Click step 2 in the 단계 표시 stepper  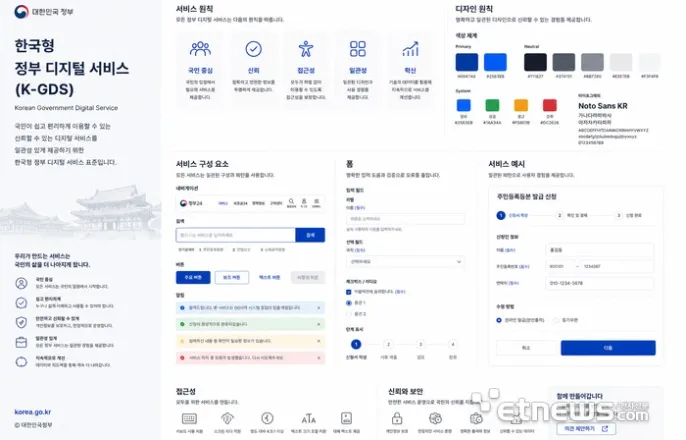click(x=388, y=344)
